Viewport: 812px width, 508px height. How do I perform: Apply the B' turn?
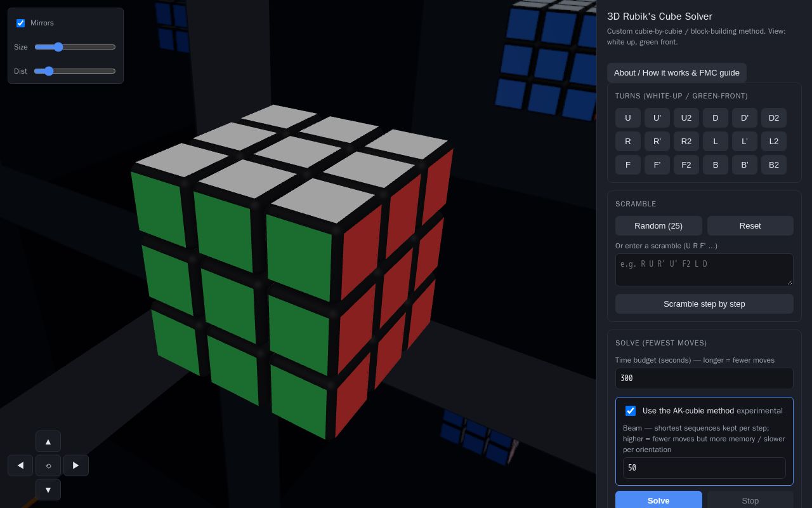745,164
